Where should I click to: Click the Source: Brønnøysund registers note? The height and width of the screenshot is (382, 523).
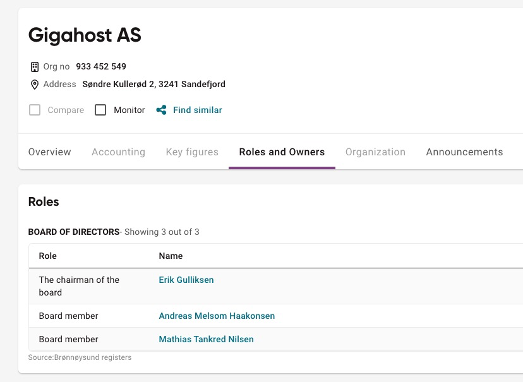pos(80,357)
